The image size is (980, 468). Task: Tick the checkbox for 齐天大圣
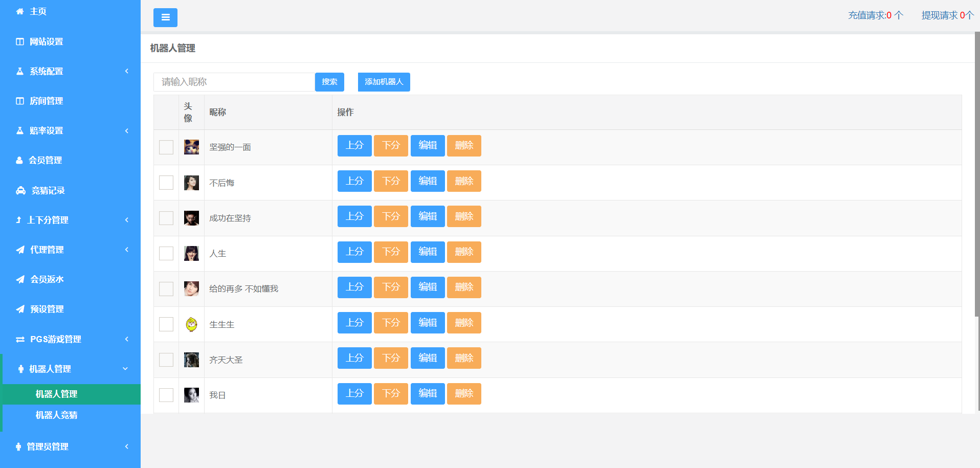(x=166, y=360)
